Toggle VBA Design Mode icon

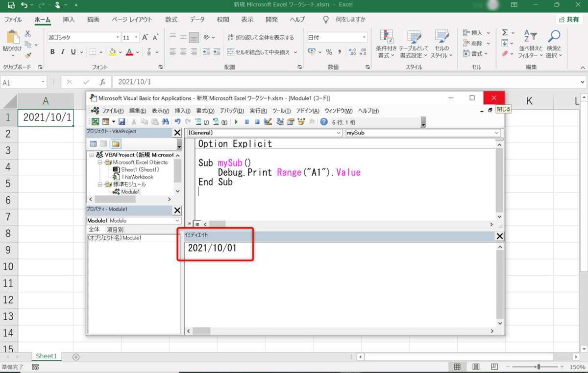point(268,122)
